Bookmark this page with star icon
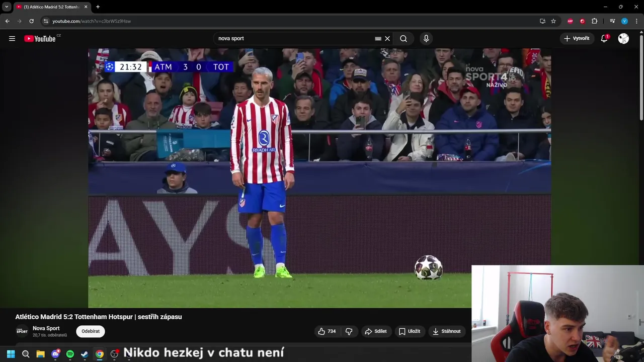644x362 pixels. [553, 21]
